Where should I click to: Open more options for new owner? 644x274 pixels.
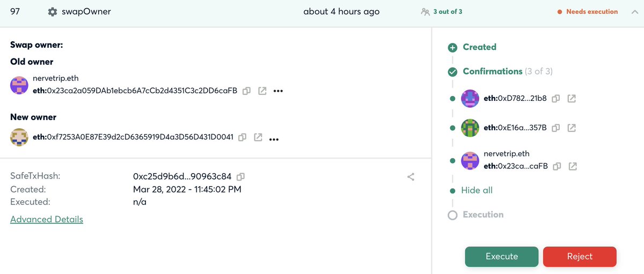pos(274,139)
